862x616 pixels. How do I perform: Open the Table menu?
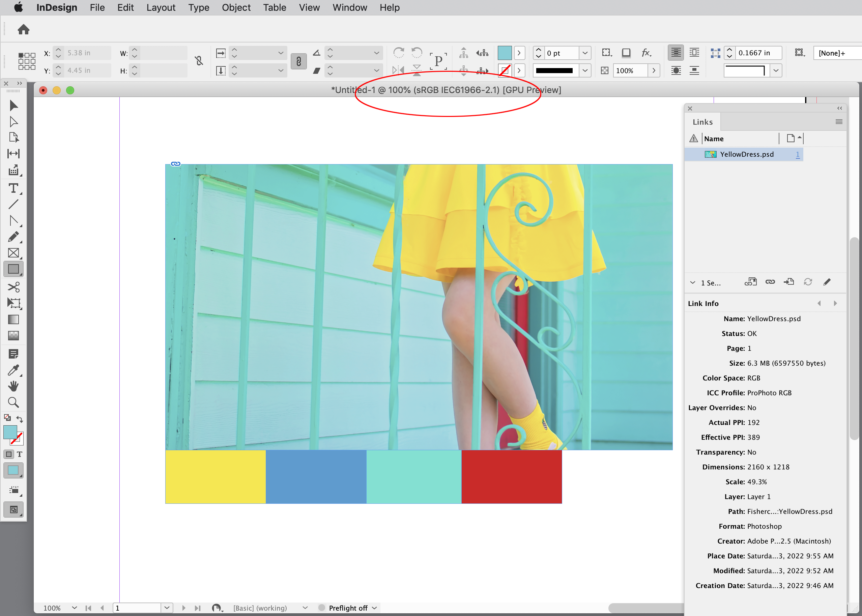pos(274,7)
